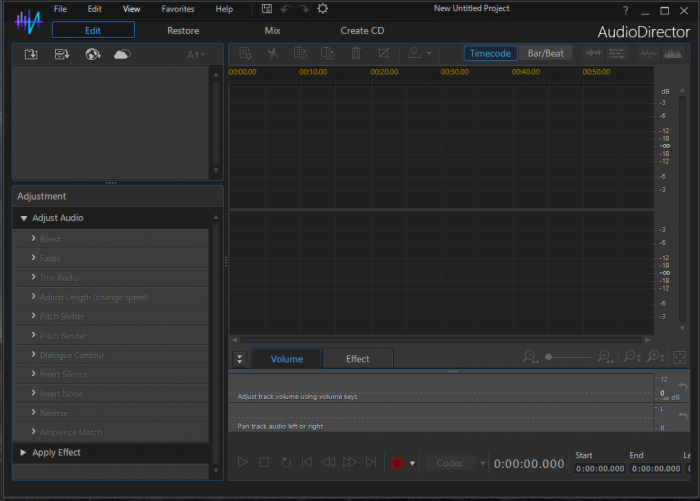Click the Stop playback button
This screenshot has height=501, width=700.
pos(264,463)
